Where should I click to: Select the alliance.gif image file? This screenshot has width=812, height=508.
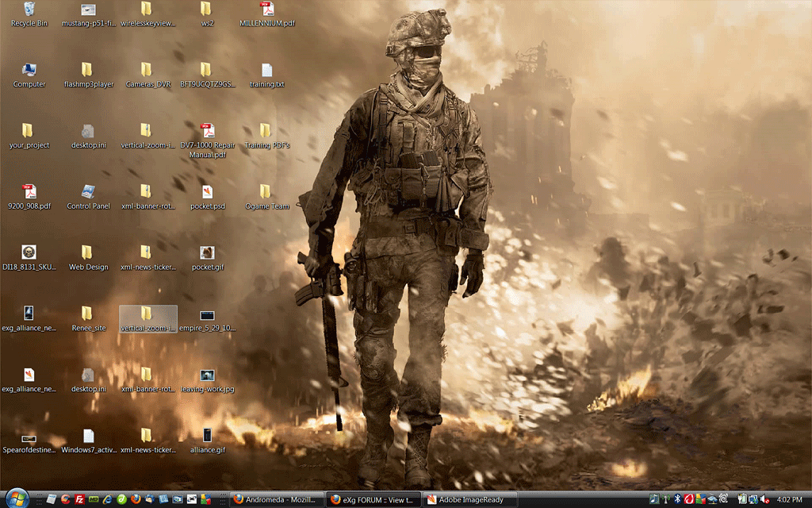pos(207,441)
